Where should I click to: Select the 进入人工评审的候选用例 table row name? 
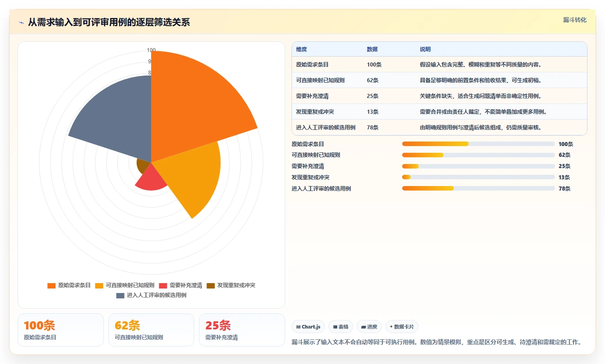click(326, 127)
